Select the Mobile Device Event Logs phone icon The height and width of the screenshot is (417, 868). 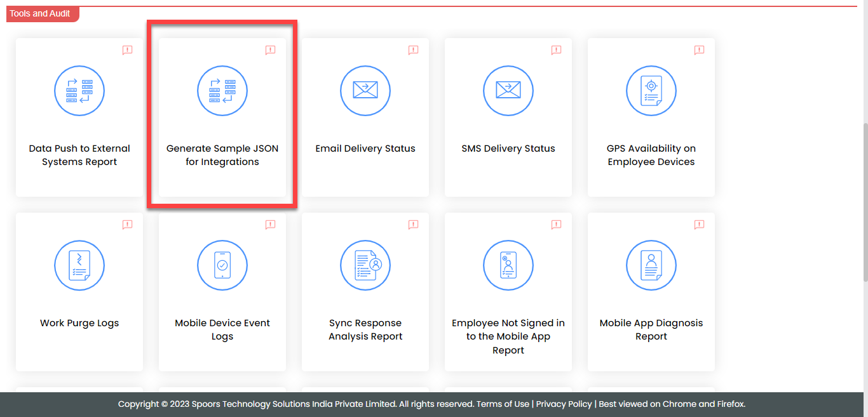(222, 265)
